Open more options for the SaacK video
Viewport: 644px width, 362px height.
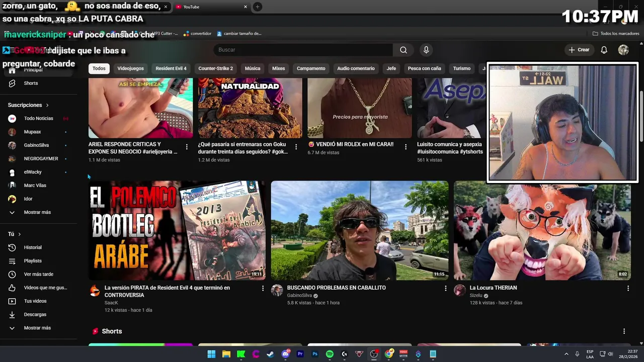coord(263,288)
